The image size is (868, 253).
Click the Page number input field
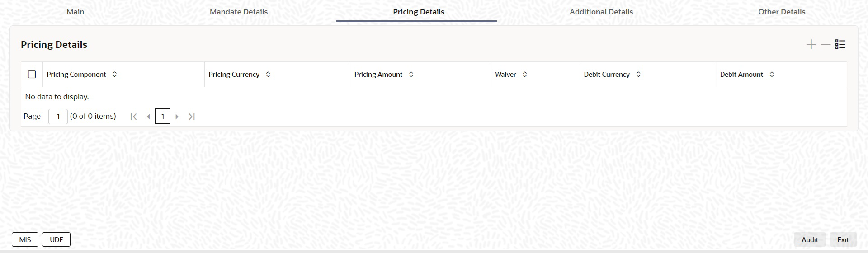tap(58, 117)
